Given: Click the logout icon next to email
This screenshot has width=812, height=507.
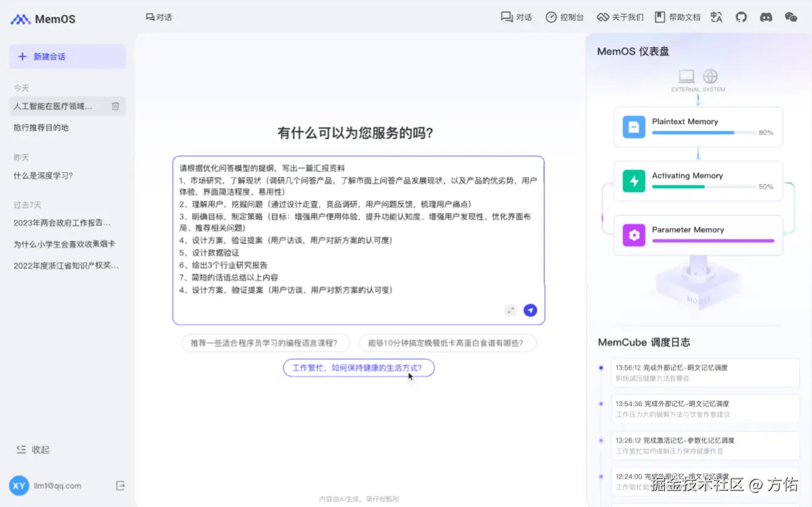Looking at the screenshot, I should pyautogui.click(x=121, y=486).
